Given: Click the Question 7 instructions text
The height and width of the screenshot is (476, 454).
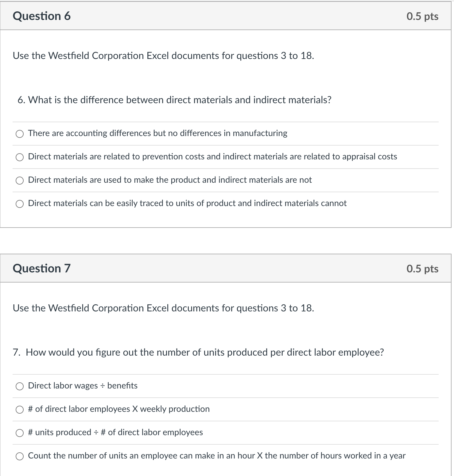Looking at the screenshot, I should [163, 308].
